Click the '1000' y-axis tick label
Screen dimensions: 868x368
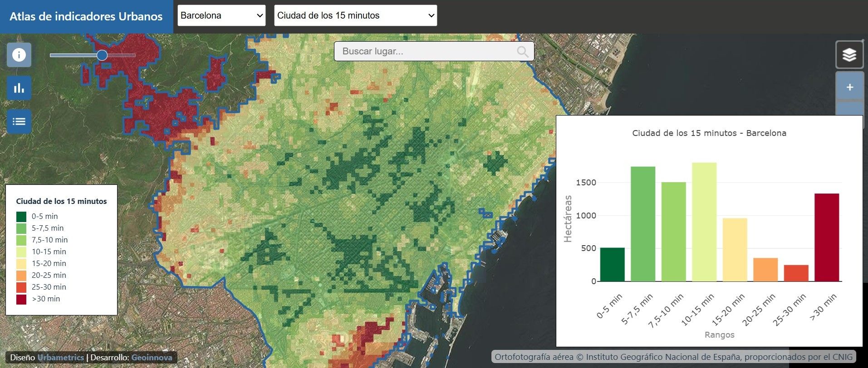pos(586,216)
